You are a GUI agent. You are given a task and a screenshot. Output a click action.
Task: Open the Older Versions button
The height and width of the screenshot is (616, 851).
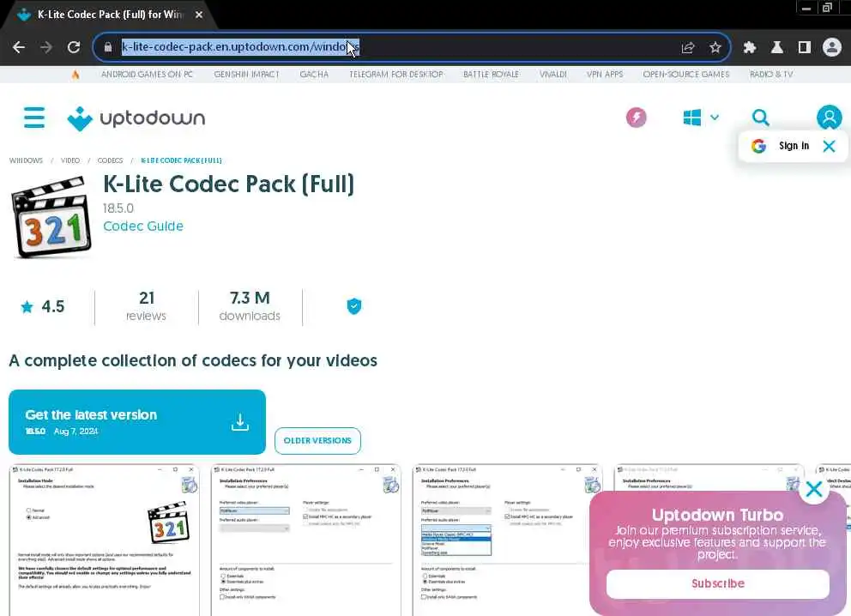coord(317,441)
